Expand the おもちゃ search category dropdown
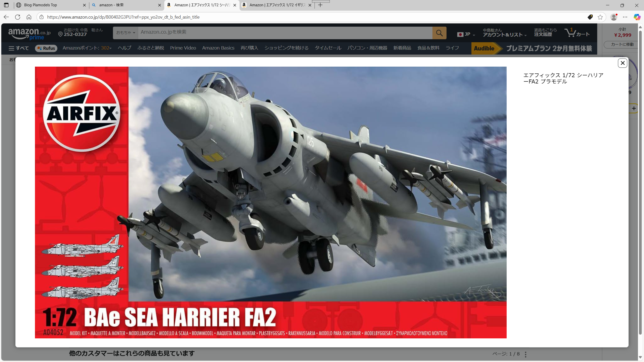 point(125,33)
